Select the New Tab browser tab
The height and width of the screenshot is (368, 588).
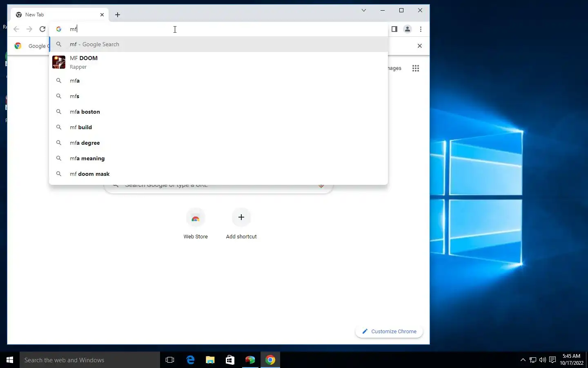(x=60, y=15)
